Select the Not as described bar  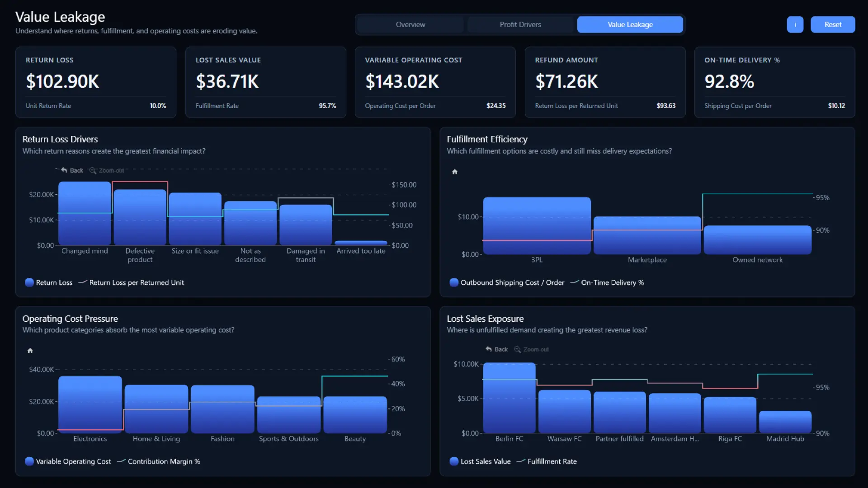pyautogui.click(x=250, y=223)
